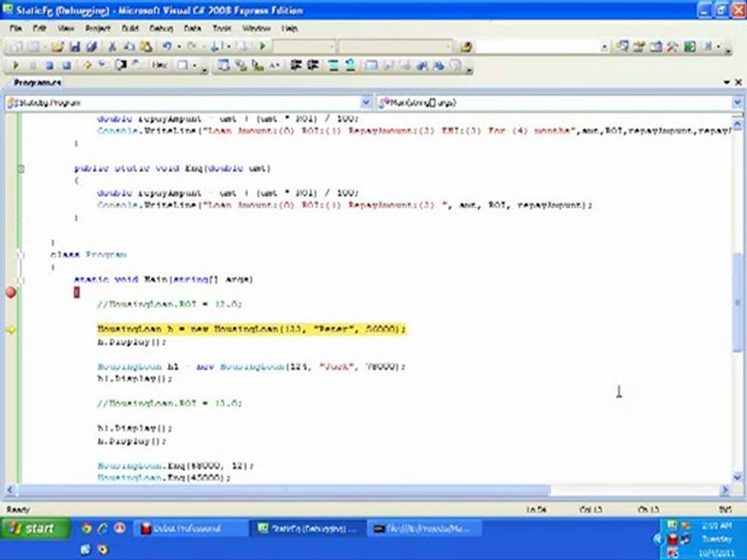Select the Program.cs editor tab
The height and width of the screenshot is (560, 747).
coord(37,82)
